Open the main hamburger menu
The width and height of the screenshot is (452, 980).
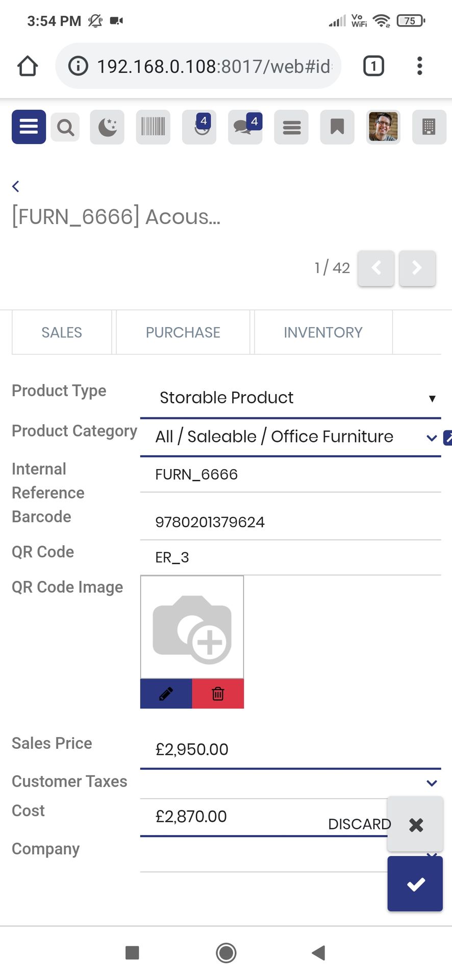coord(29,127)
